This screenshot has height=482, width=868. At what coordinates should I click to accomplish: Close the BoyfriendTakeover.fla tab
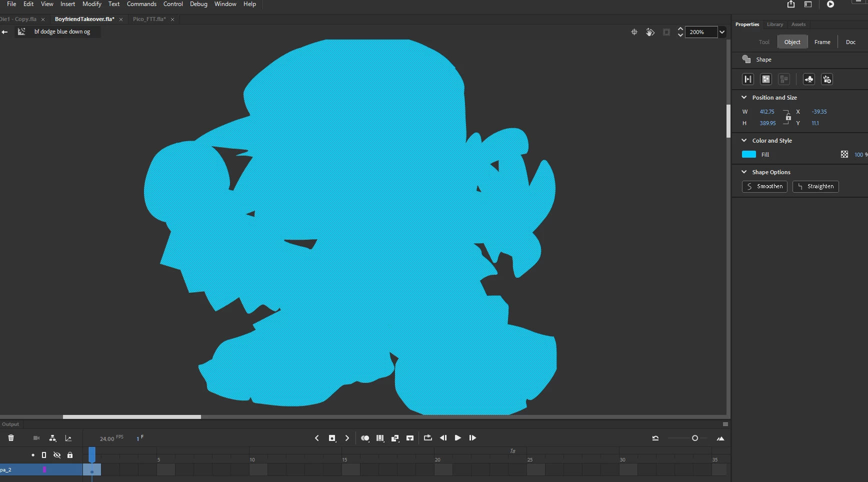[x=121, y=20]
